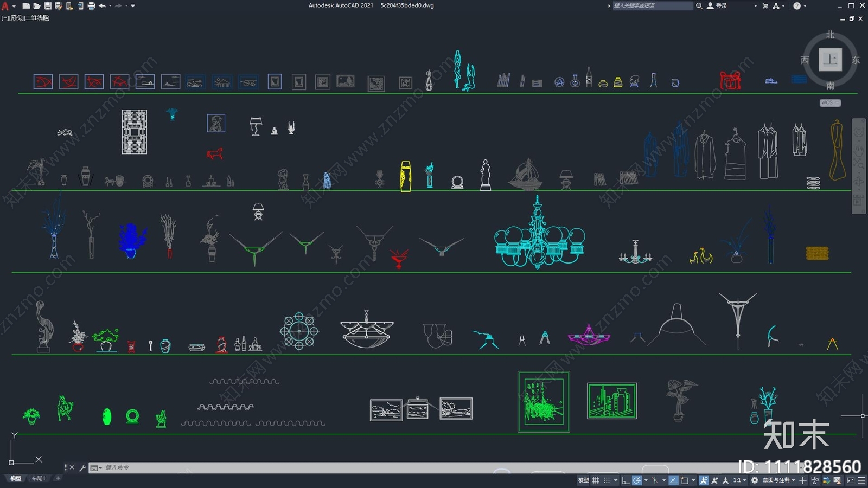Toggle the status bar 模型 space button

pos(583,480)
